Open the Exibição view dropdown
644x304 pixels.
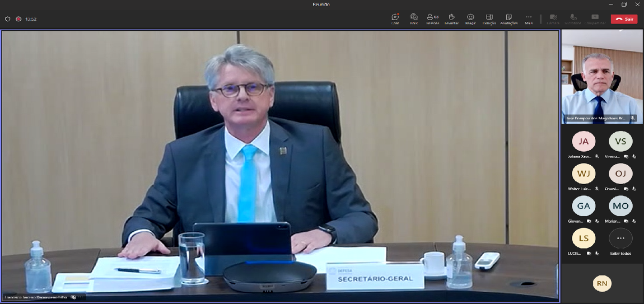[489, 18]
